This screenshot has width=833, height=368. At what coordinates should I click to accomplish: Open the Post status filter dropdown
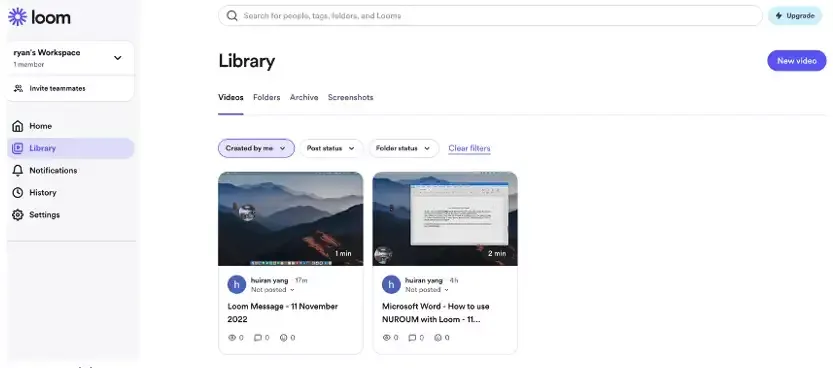click(331, 148)
